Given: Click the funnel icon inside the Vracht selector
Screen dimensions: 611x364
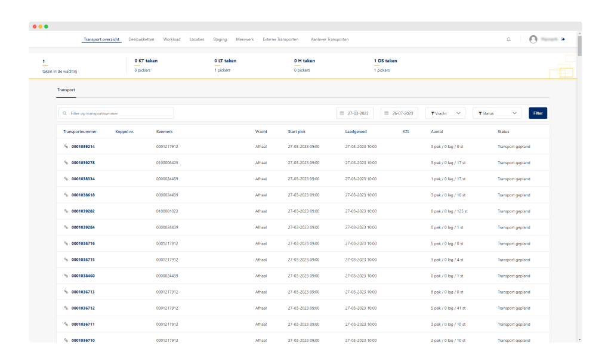Looking at the screenshot, I should [432, 113].
